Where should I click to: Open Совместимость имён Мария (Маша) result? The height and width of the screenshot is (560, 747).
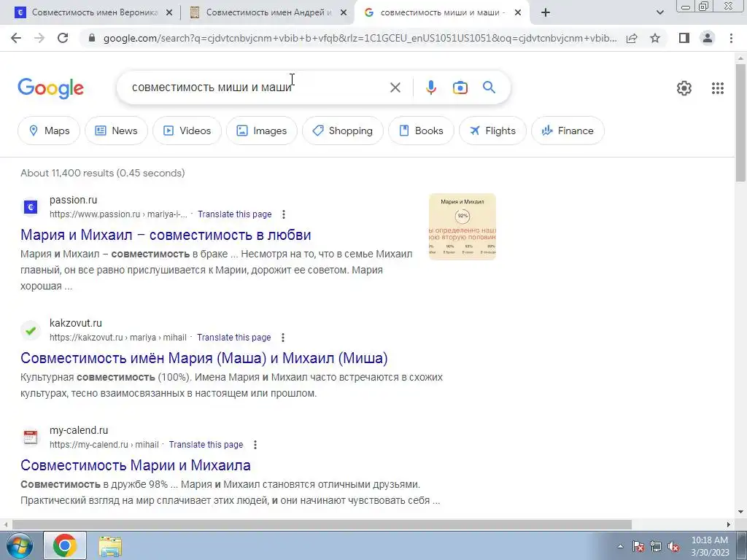point(204,358)
